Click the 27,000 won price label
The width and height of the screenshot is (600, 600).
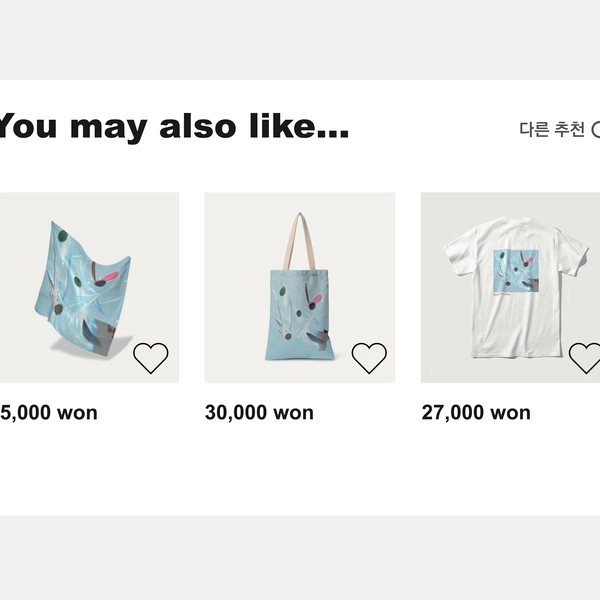coord(476,412)
